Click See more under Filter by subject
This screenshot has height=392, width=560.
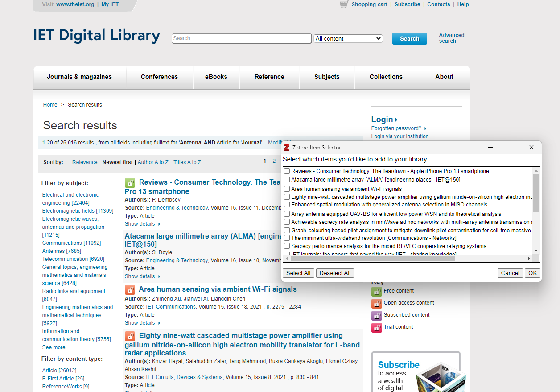(54, 347)
